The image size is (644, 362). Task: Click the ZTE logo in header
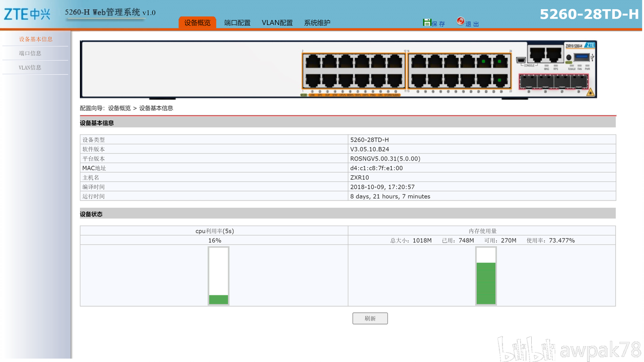point(27,14)
